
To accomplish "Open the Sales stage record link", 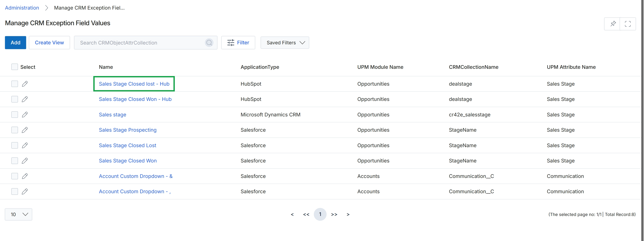I will 113,115.
